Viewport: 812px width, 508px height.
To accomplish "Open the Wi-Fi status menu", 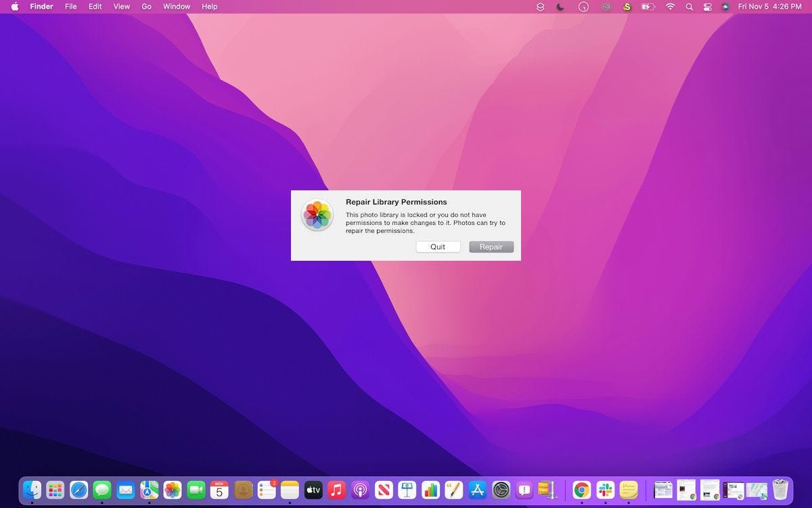I will coord(671,7).
